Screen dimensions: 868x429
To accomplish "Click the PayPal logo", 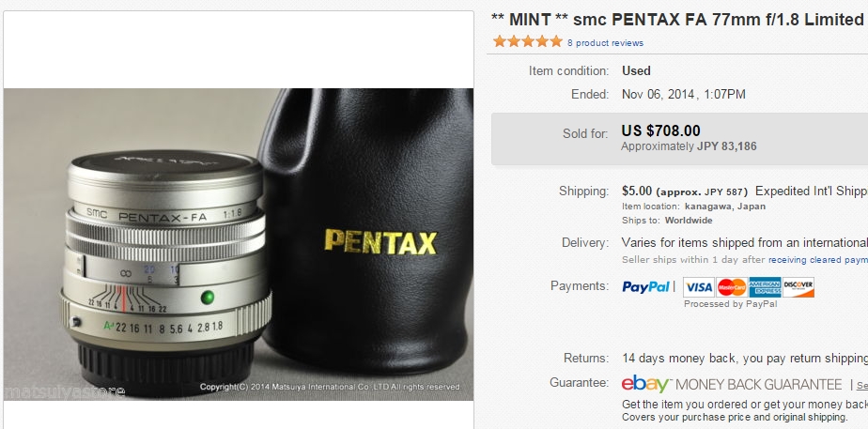I will pos(646,287).
